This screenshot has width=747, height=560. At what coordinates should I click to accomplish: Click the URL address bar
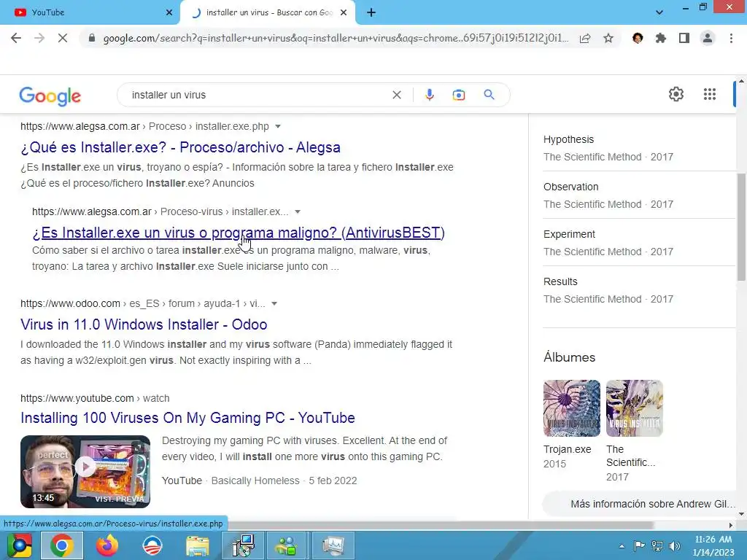[336, 38]
